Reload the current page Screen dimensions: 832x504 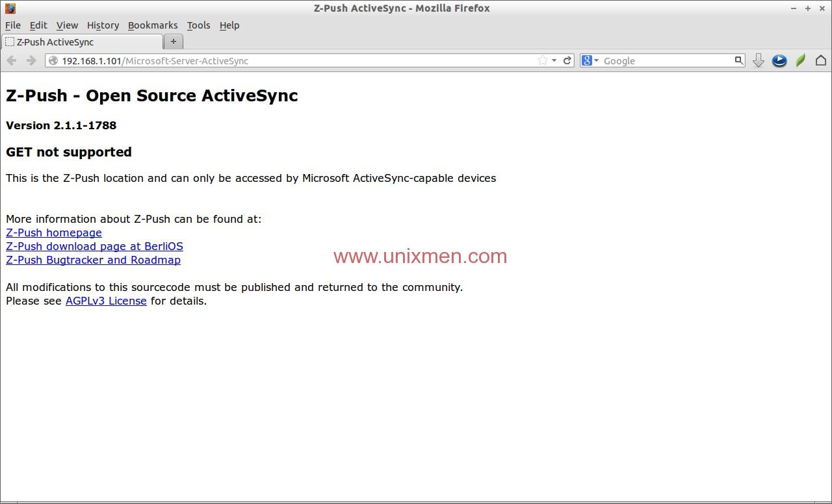pos(567,60)
